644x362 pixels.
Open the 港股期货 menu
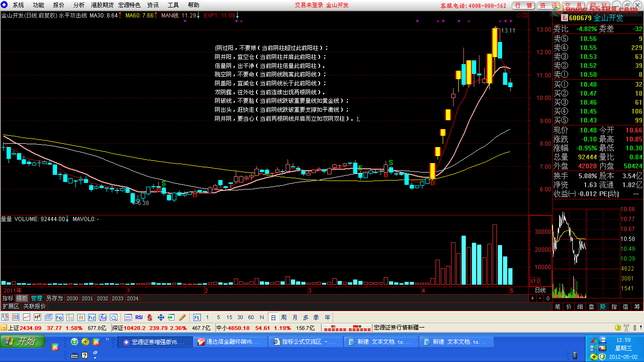pos(103,5)
